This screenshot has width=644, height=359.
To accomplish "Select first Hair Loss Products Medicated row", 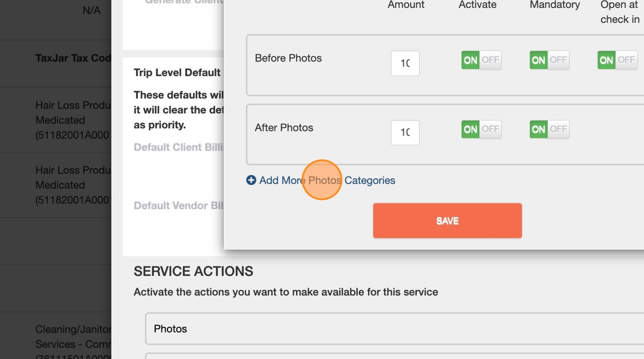I will pyautogui.click(x=73, y=120).
